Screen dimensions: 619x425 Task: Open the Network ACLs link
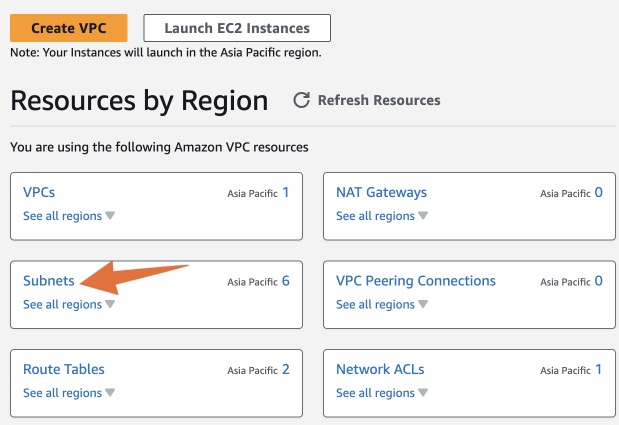[380, 369]
